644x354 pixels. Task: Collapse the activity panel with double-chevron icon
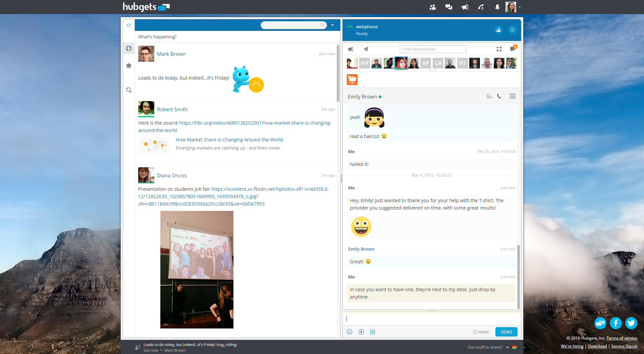click(129, 25)
